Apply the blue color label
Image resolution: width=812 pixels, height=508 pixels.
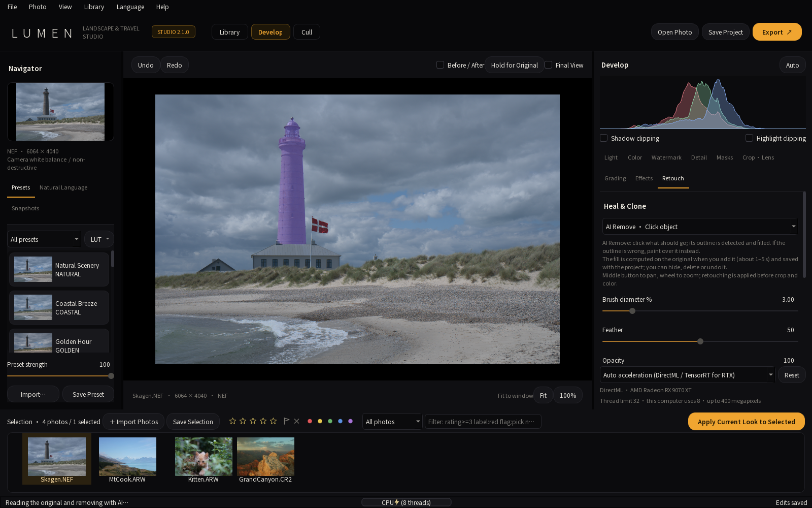340,421
